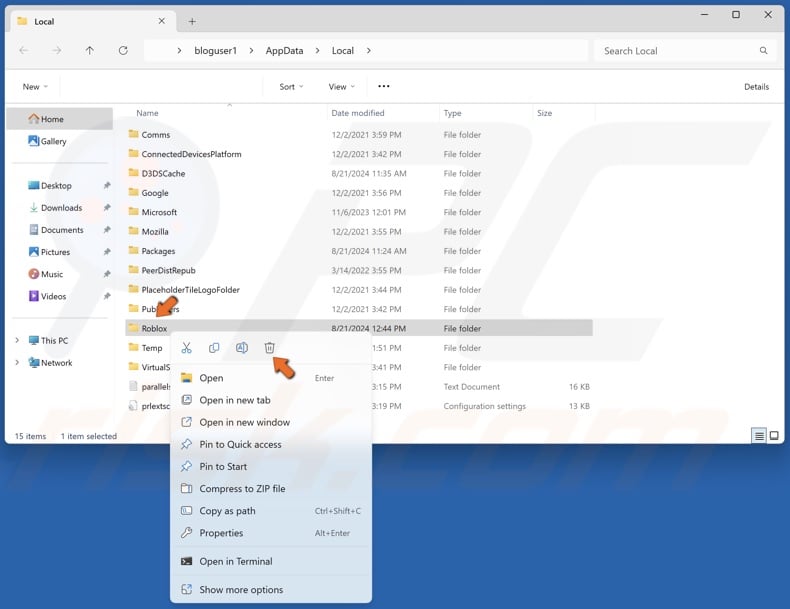This screenshot has height=609, width=790.
Task: Toggle the Details pane button
Action: (756, 87)
